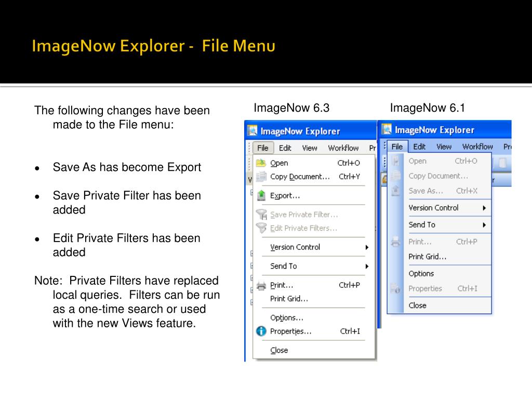Open the View menu in ImageNow 6.1
Viewport: 532px width, 399px height.
(444, 147)
